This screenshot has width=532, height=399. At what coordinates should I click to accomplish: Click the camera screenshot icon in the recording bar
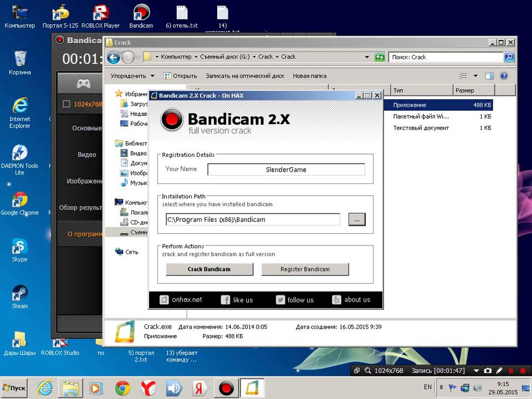[488, 371]
